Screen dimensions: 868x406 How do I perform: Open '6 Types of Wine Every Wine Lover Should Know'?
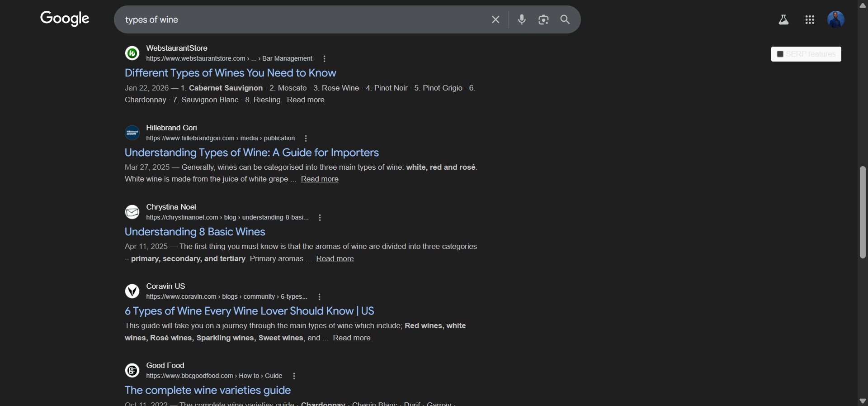(x=250, y=311)
